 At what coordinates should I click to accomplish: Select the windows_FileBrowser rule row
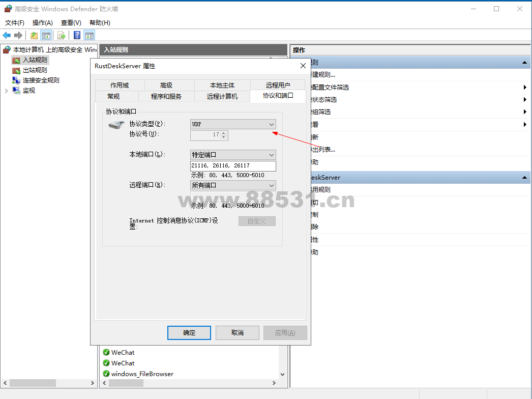click(142, 374)
